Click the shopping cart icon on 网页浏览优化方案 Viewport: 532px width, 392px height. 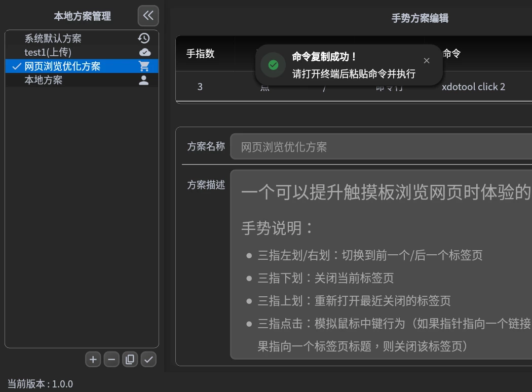coord(144,66)
